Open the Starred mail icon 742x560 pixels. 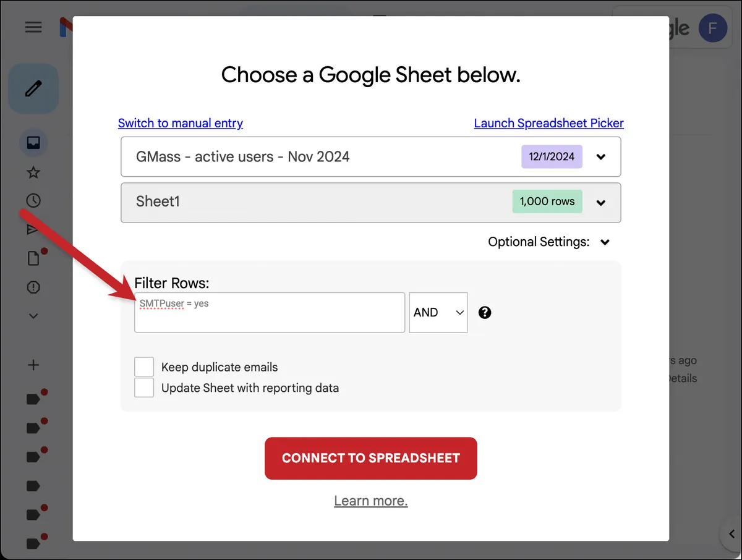(33, 172)
